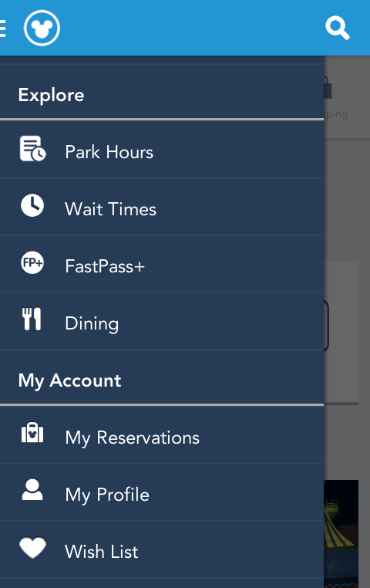Click the My Account section header

(69, 381)
